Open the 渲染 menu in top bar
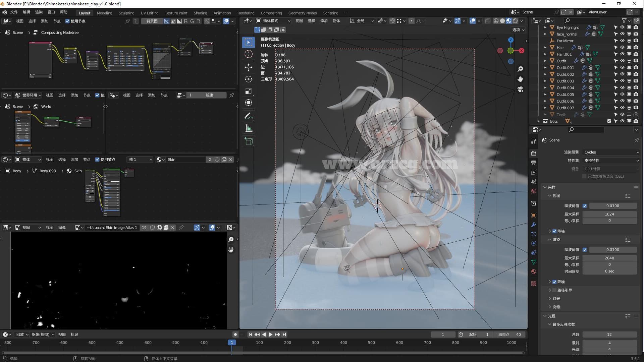Screen dimensions: 644x362 point(39,12)
